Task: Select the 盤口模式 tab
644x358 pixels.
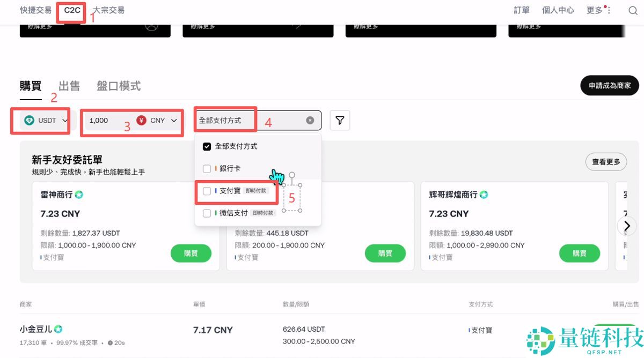Action: coord(118,85)
